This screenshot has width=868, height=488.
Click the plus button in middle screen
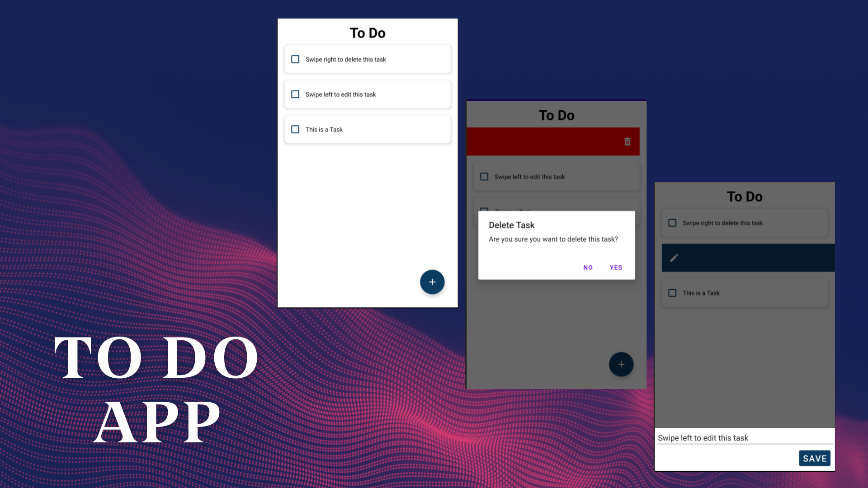(621, 364)
